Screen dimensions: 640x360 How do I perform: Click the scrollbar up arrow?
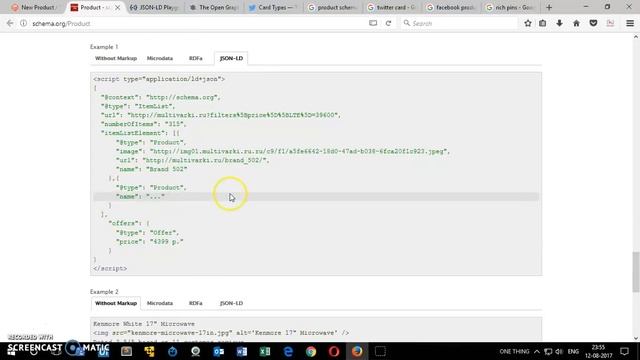coord(636,37)
